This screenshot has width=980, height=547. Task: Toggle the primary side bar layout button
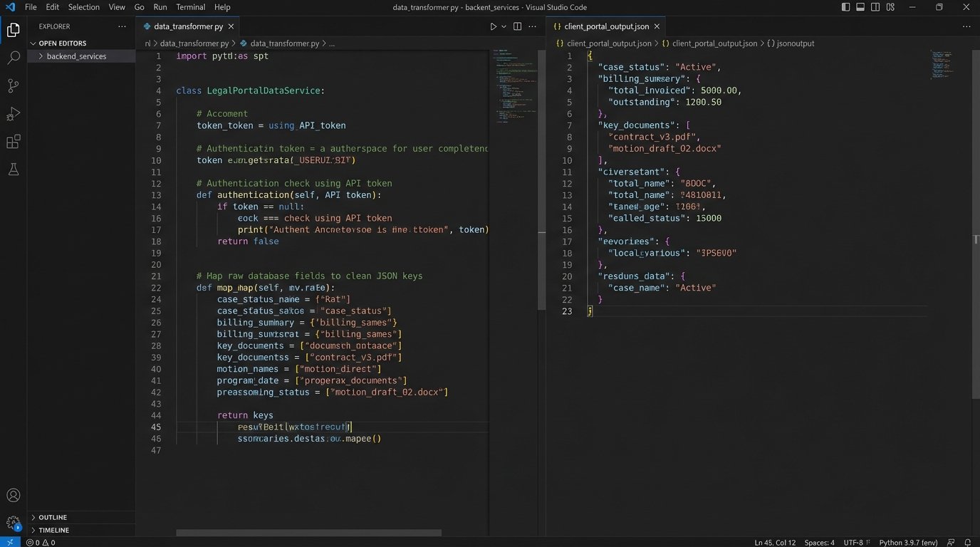[x=845, y=7]
